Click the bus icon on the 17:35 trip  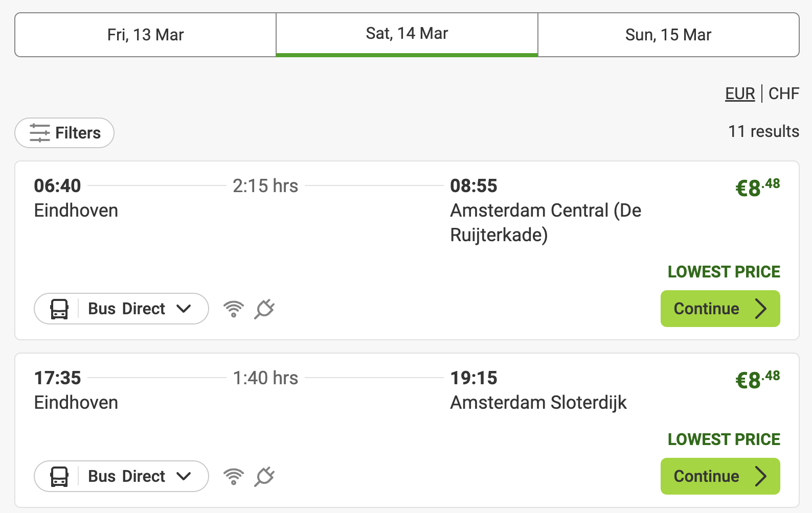[59, 476]
